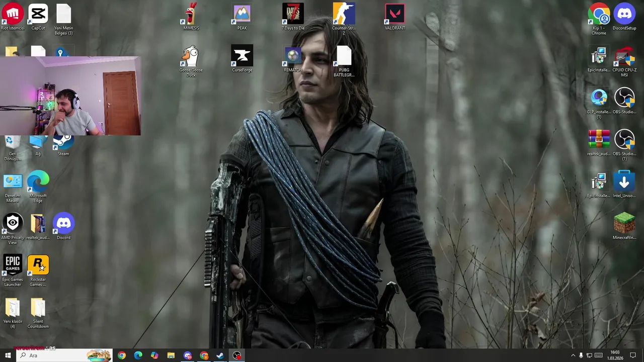Image resolution: width=644 pixels, height=362 pixels.
Task: Open the Windows Start menu
Action: tap(8, 355)
